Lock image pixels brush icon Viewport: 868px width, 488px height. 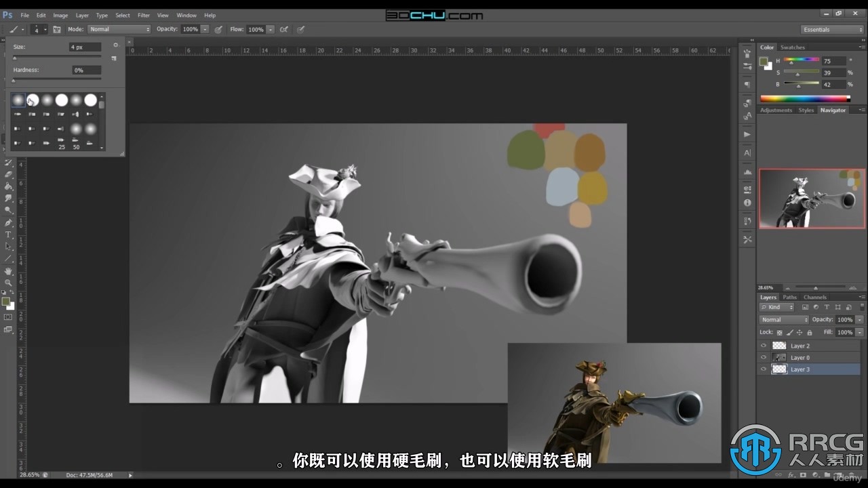(x=789, y=332)
